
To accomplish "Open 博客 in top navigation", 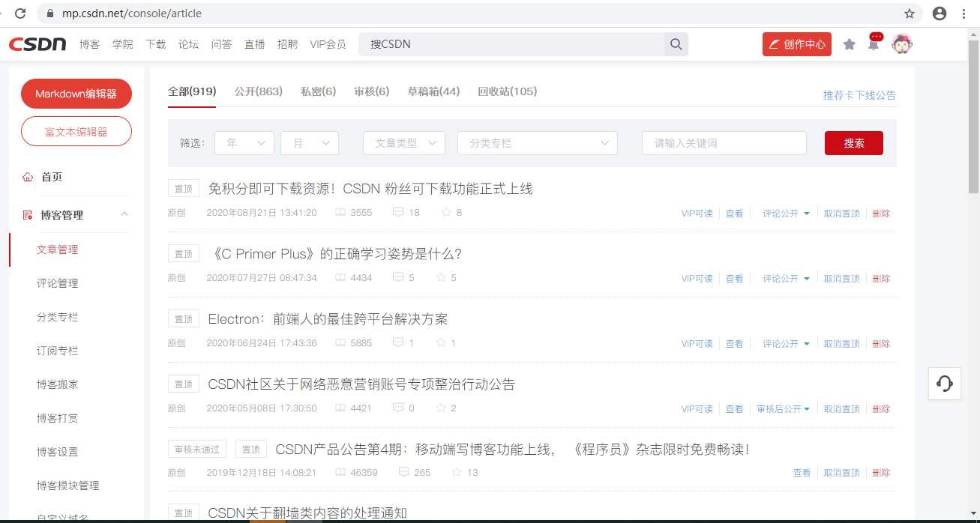I will [89, 44].
